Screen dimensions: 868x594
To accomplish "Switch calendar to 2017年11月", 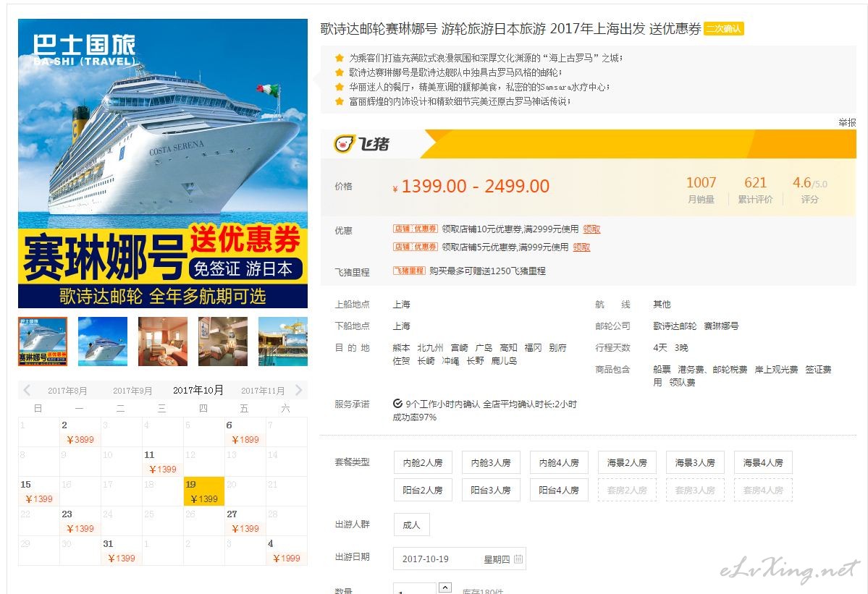I will (x=263, y=391).
